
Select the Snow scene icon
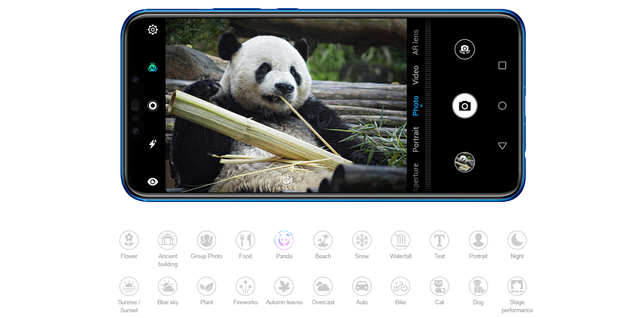point(362,240)
